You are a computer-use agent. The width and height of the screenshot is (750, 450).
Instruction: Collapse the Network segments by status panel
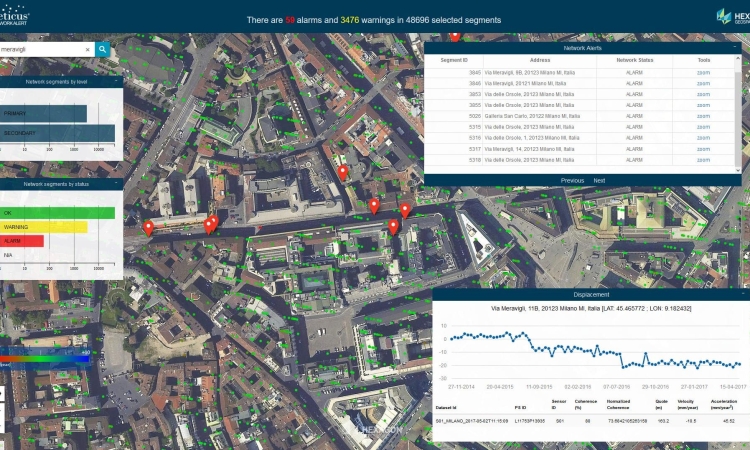[x=116, y=184]
